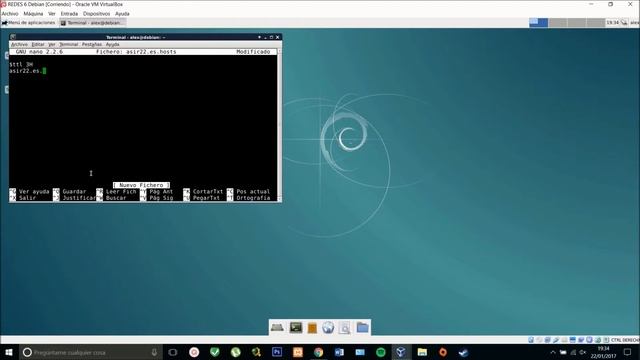Open VirtualBox Ver menu
Image resolution: width=640 pixels, height=360 pixels.
(52, 13)
